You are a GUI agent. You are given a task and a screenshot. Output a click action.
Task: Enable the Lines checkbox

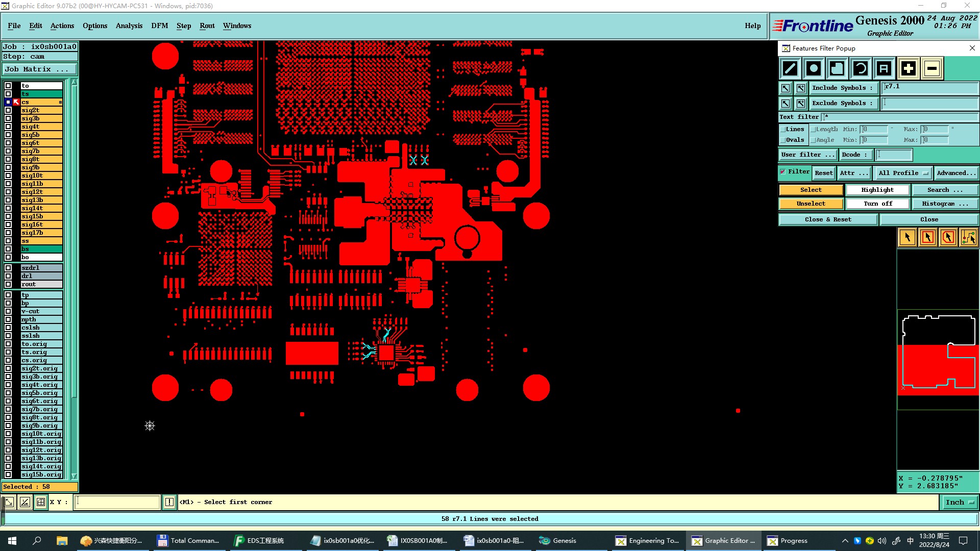(x=783, y=130)
